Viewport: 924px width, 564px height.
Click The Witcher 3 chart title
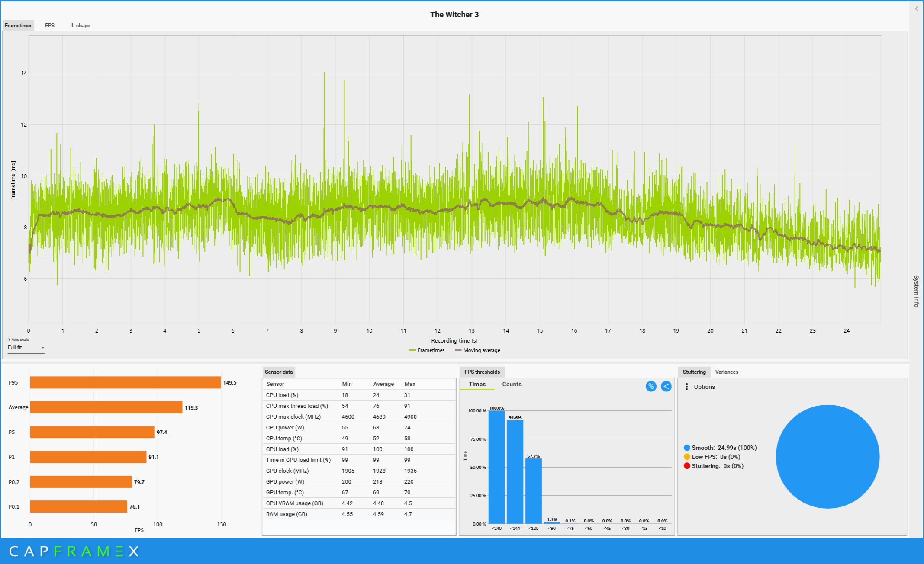[454, 15]
